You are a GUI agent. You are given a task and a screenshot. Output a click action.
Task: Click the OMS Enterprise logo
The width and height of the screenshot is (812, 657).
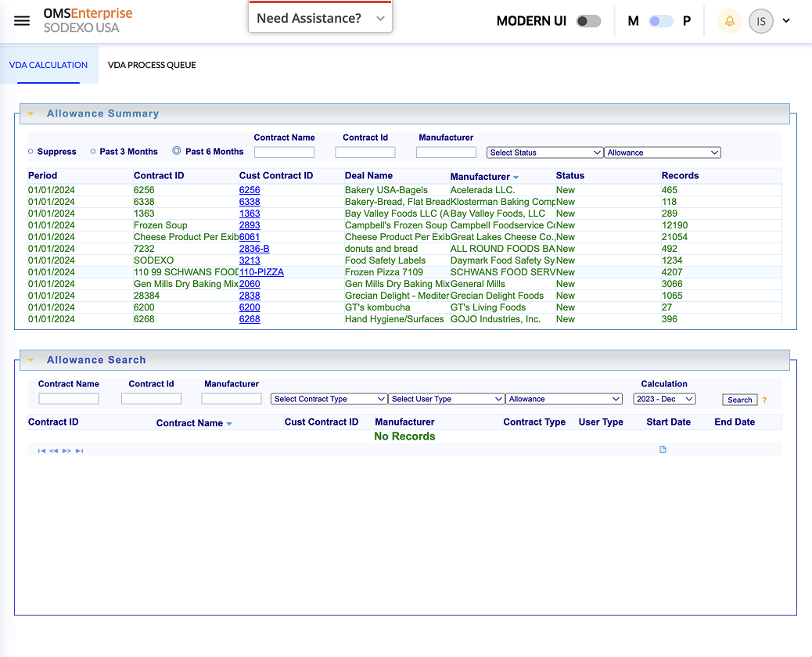tap(88, 20)
